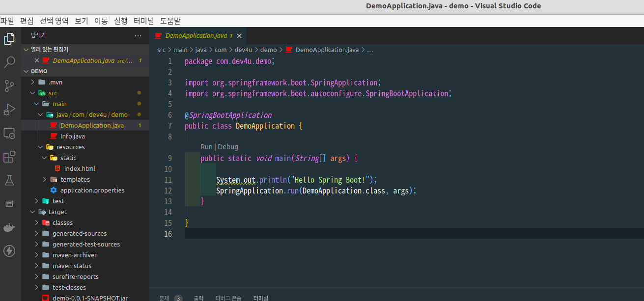
Task: Open the 보기 menu
Action: 82,21
